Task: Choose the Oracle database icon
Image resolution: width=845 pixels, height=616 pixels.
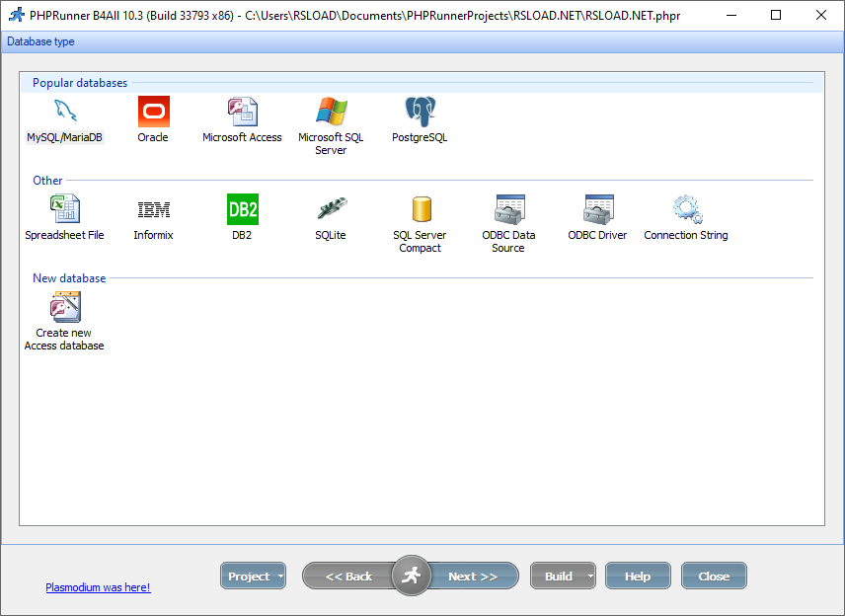Action: 154,112
